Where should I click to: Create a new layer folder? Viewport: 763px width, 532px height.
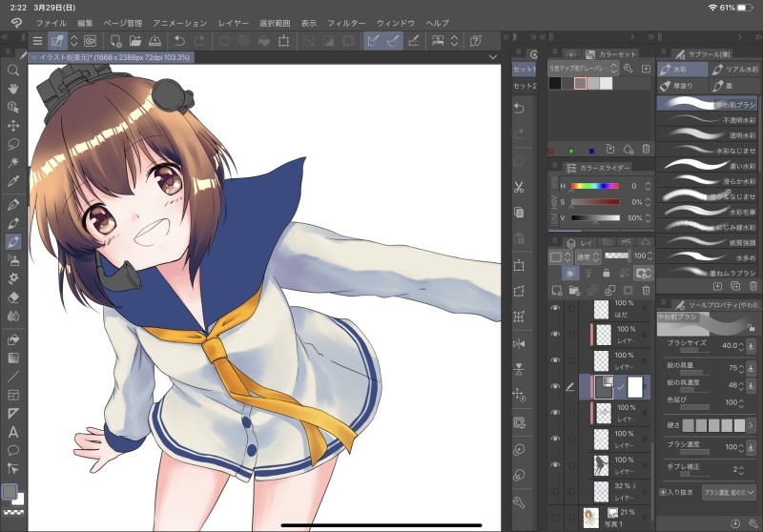point(574,291)
